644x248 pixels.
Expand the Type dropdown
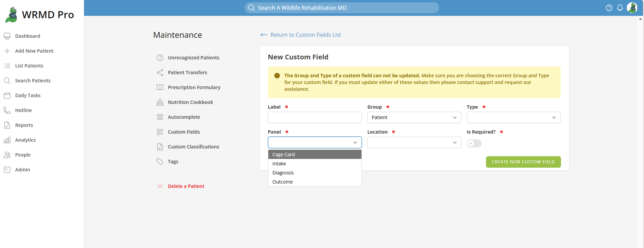[x=513, y=117]
